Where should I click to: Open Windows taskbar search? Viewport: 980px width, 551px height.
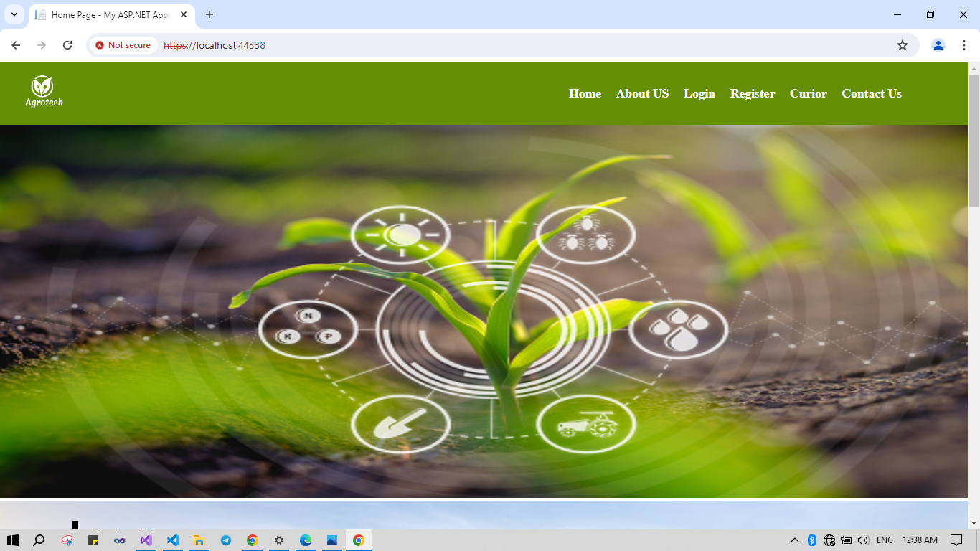tap(39, 540)
